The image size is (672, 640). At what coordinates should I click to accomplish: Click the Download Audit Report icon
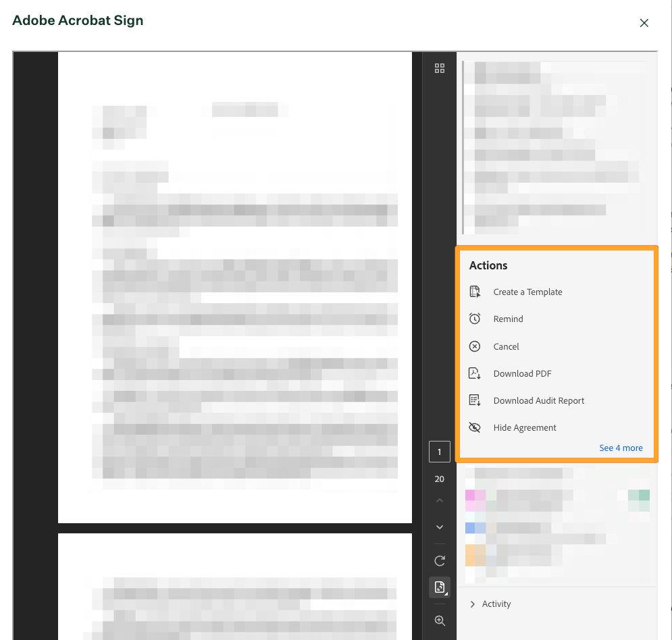pos(475,400)
